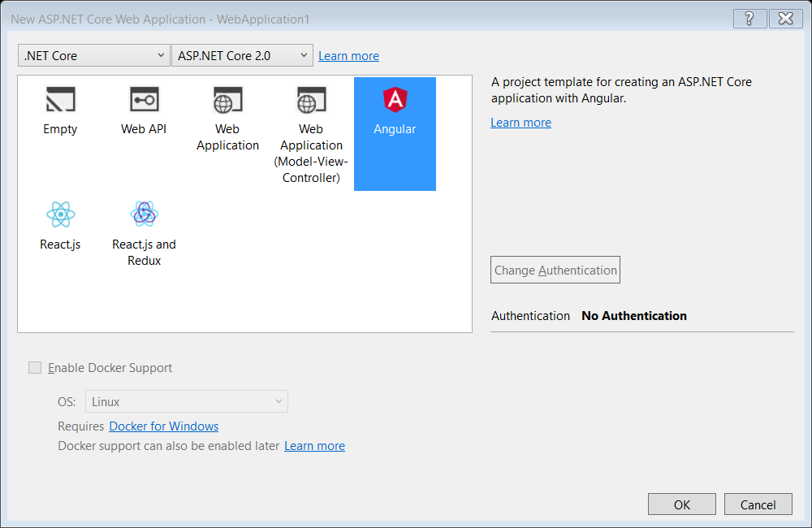Click the Empty template label
The height and width of the screenshot is (528, 812).
click(60, 129)
